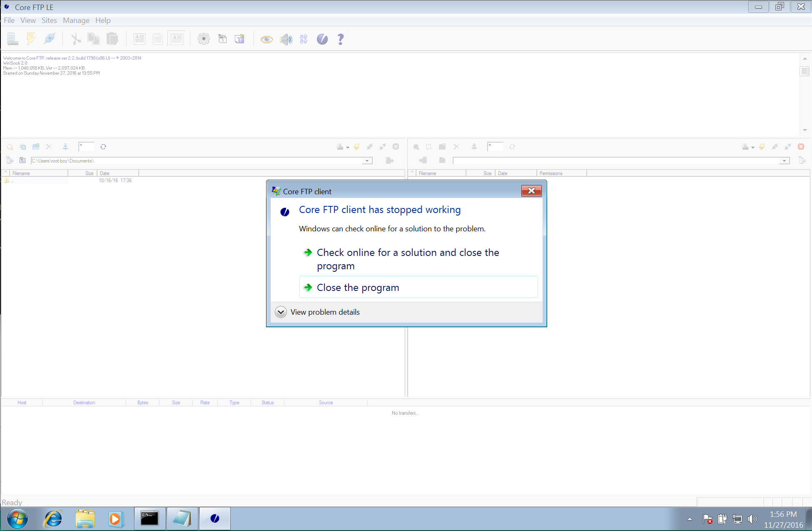This screenshot has height=531, width=812.
Task: Click the remote pane new folder icon
Action: (442, 147)
